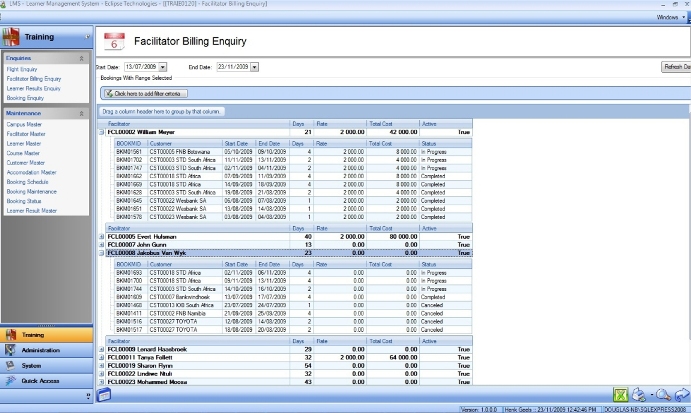Click the magnifier search icon
The width and height of the screenshot is (691, 413).
click(x=662, y=395)
